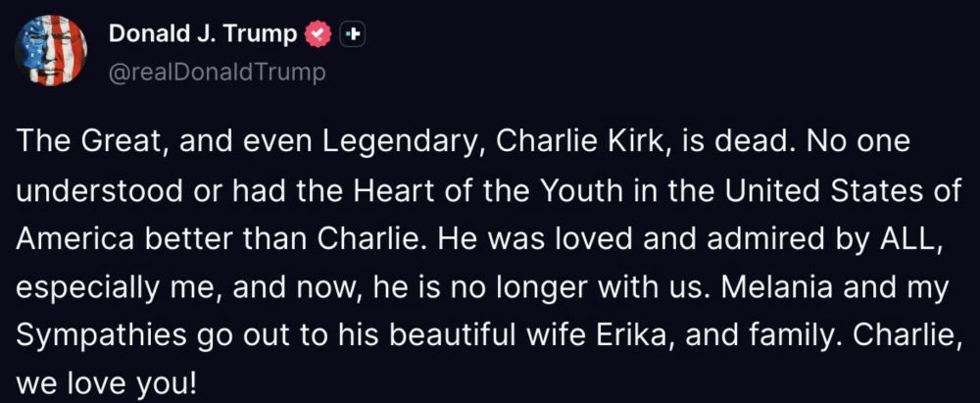Open the flag-painted profile avatar
The height and width of the screenshot is (403, 980).
click(51, 50)
